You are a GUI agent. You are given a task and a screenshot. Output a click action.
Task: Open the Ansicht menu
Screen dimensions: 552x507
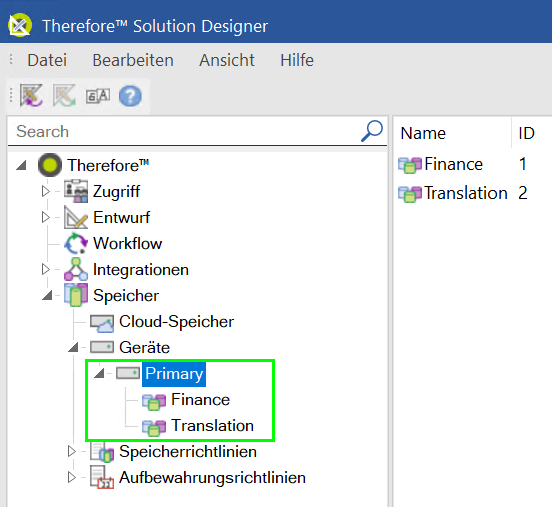pyautogui.click(x=227, y=60)
